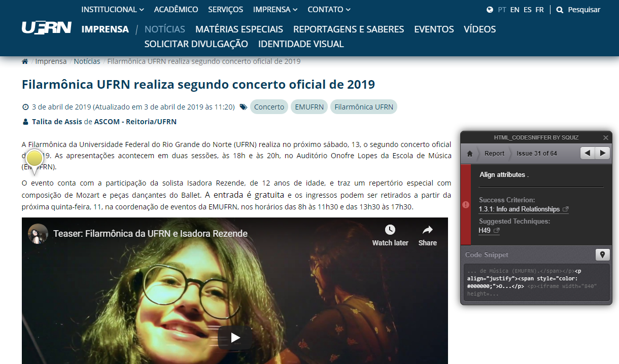Go to the previous issue with the left arrow
619x364 pixels.
point(588,153)
